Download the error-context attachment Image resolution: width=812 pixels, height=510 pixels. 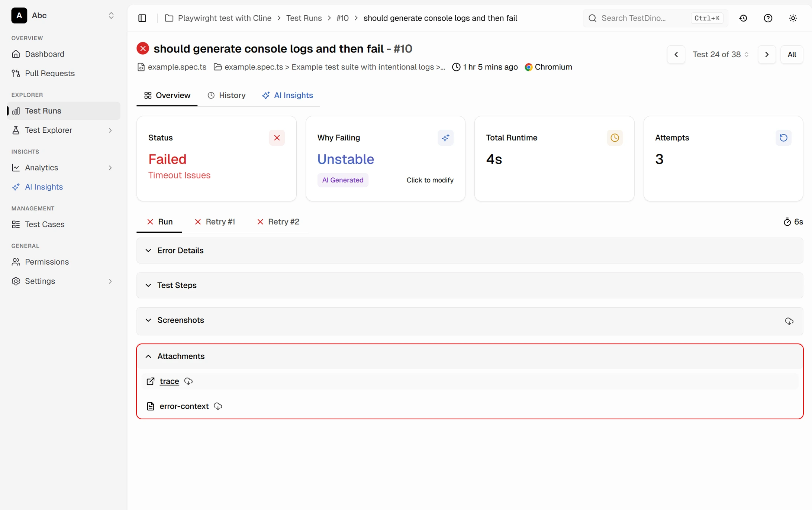(218, 406)
